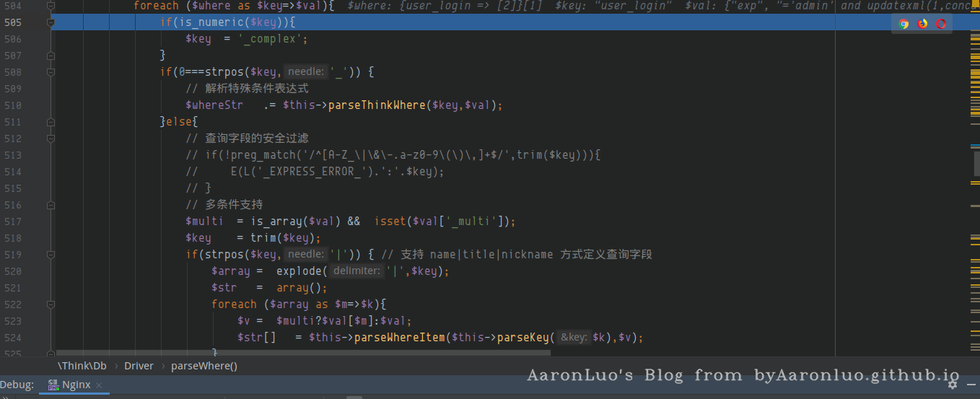Select Driver in the breadcrumb bar
This screenshot has width=980, height=399.
(x=139, y=366)
